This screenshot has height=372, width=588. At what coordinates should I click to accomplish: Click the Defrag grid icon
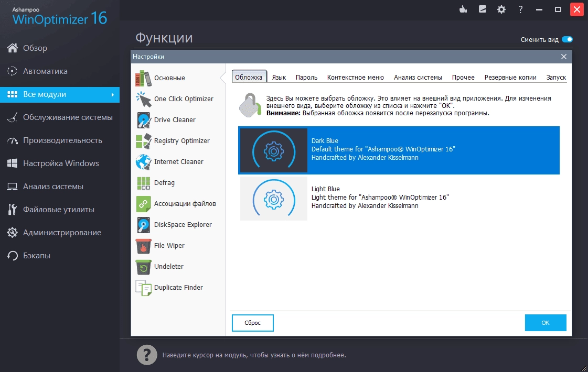click(143, 183)
